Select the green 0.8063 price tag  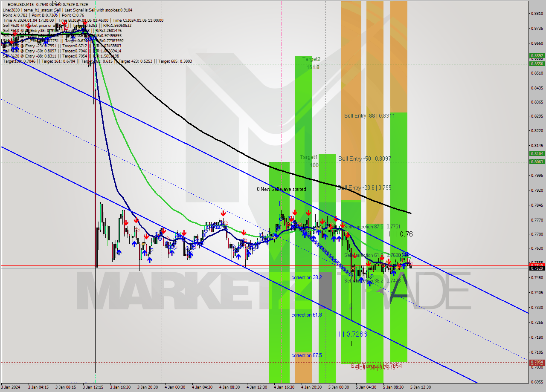[537, 161]
